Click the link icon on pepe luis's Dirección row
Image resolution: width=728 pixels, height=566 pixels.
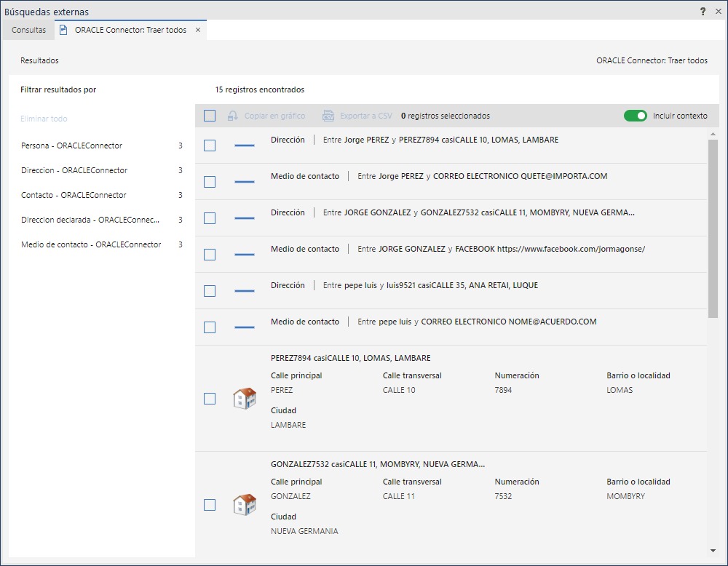click(243, 290)
